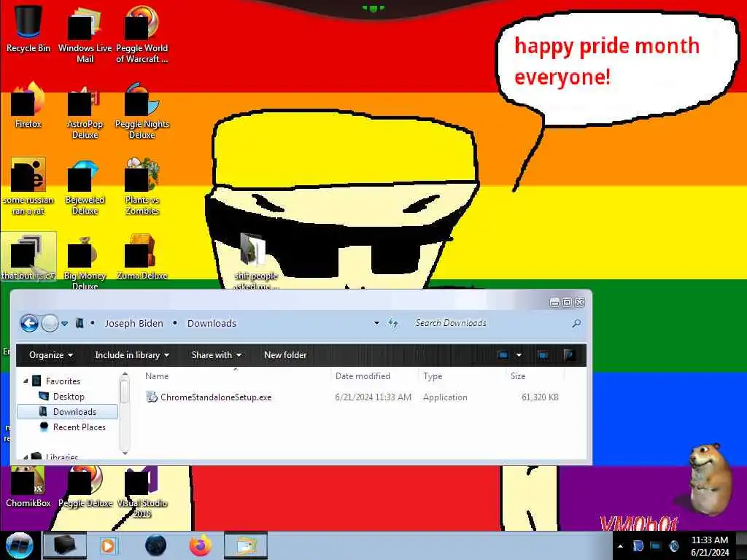Screen dimensions: 747x560
Task: Click the 6/21/2024 11:33 AM date cell
Action: point(373,397)
